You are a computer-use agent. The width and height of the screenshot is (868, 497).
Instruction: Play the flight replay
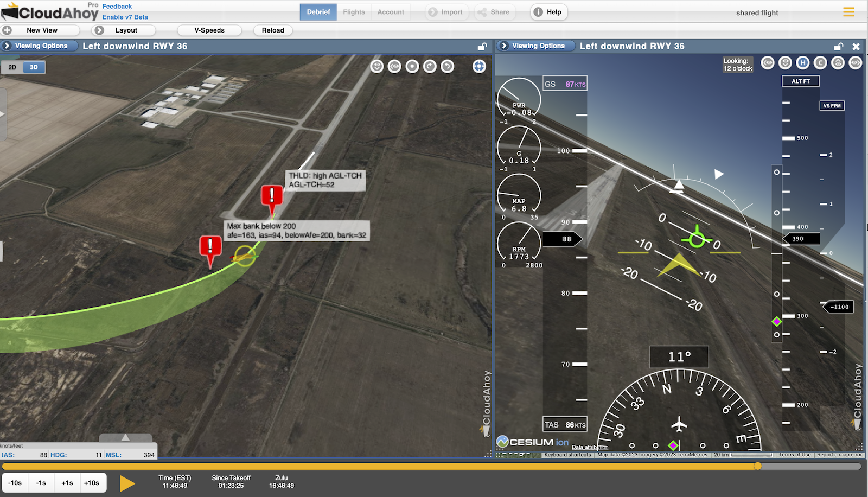pos(127,483)
